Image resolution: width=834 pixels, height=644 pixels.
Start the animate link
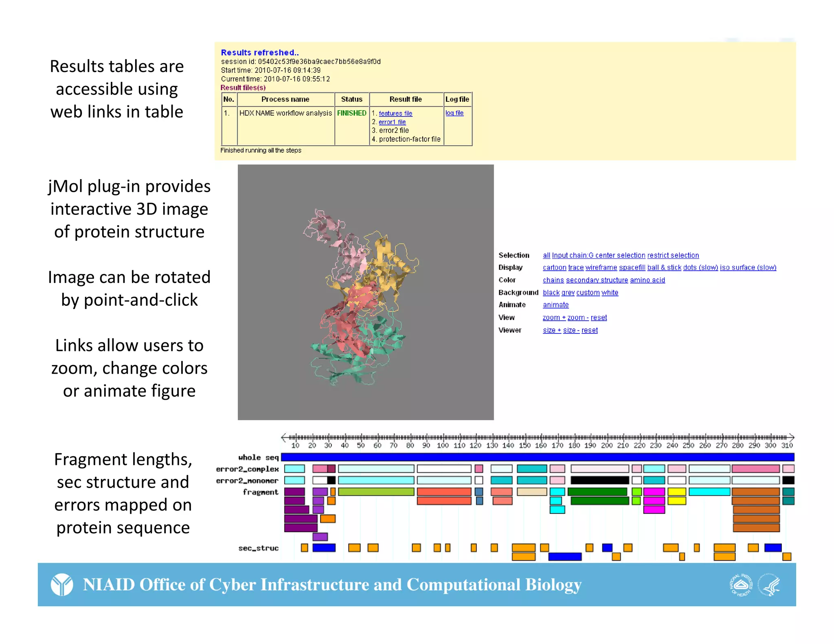coord(555,305)
